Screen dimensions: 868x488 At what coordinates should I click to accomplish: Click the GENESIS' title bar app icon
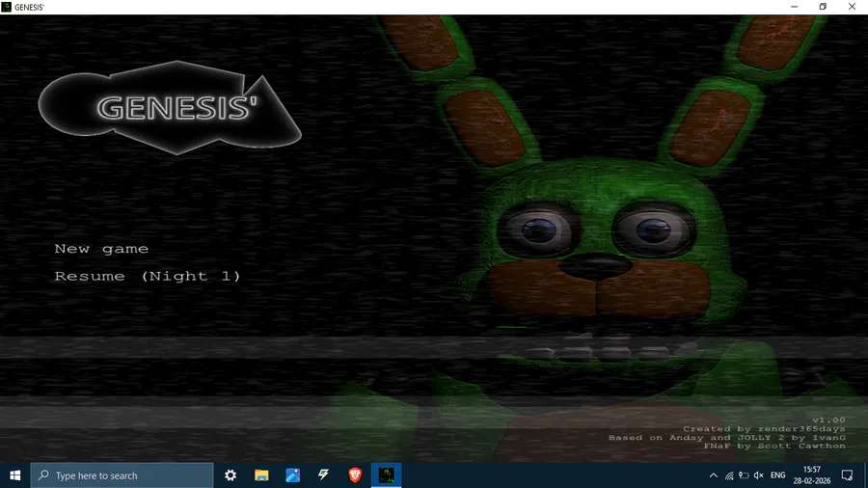[x=6, y=7]
